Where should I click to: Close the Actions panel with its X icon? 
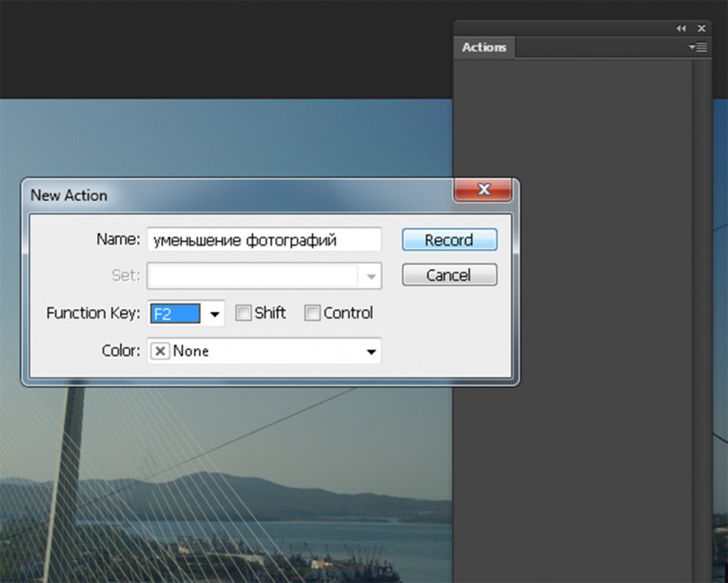pyautogui.click(x=702, y=28)
